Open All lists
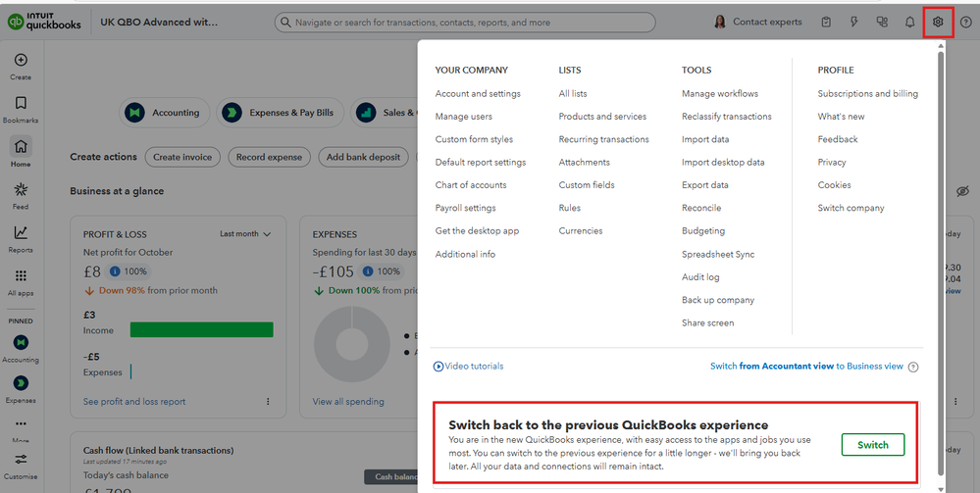Viewport: 980px width, 493px height. [x=573, y=94]
